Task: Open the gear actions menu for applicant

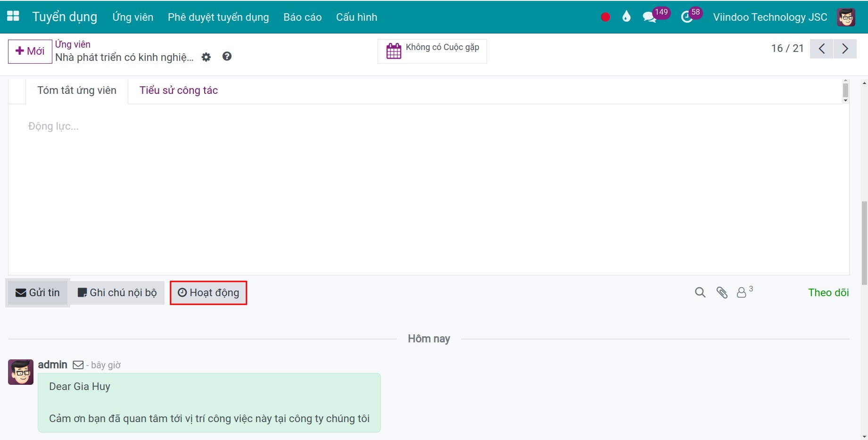Action: 206,57
